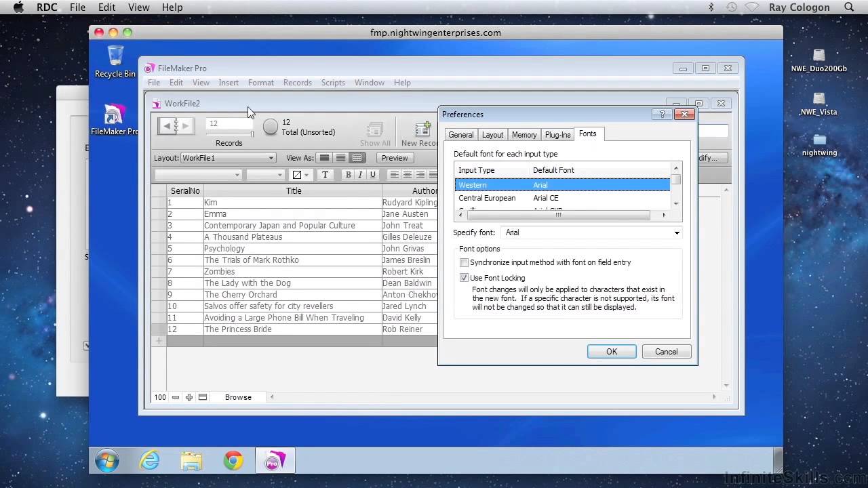Screen dimensions: 868x488
Task: Click the New Record toolbar icon
Action: pos(420,134)
